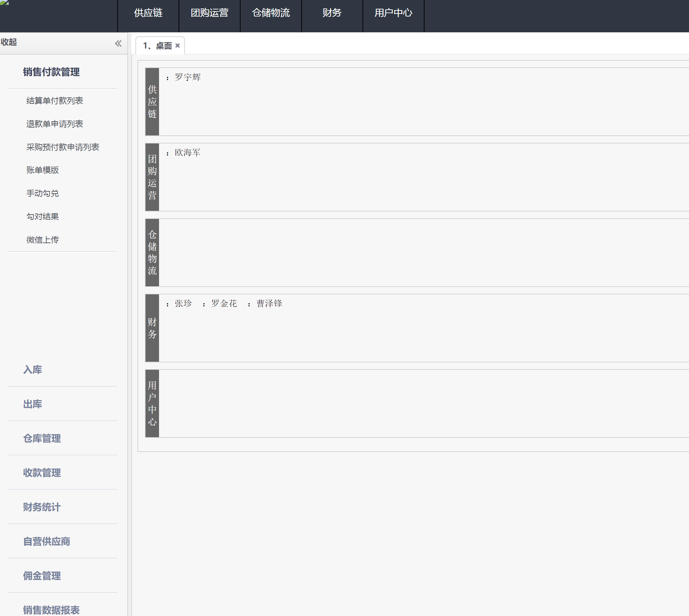Expand the 收款管理 section

(x=42, y=473)
